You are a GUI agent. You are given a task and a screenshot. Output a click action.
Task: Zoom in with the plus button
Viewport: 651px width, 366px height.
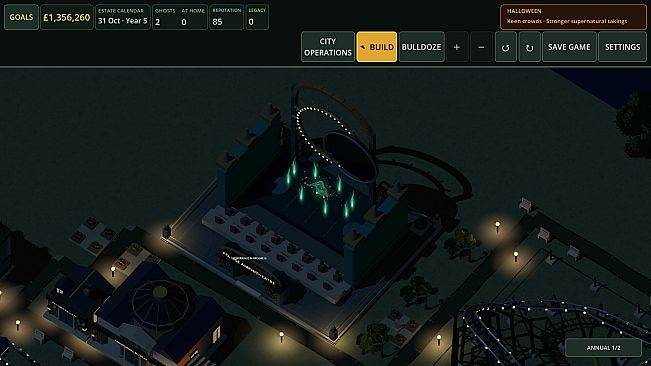pyautogui.click(x=457, y=47)
